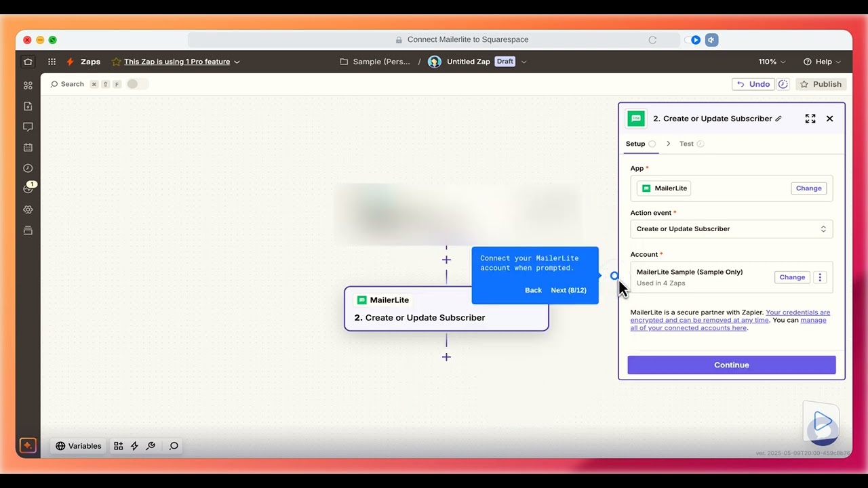Open the clock history icon in left sidebar
The height and width of the screenshot is (488, 868).
(28, 168)
